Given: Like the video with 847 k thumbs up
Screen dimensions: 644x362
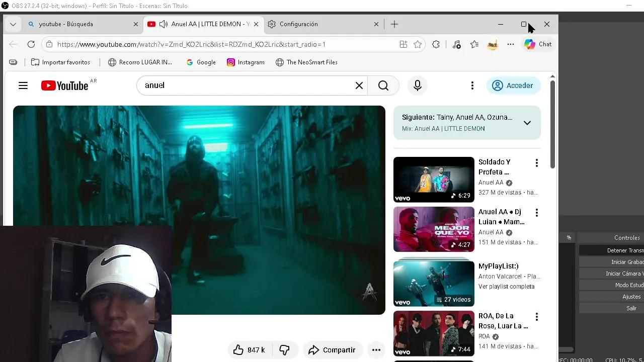Looking at the screenshot, I should [250, 350].
